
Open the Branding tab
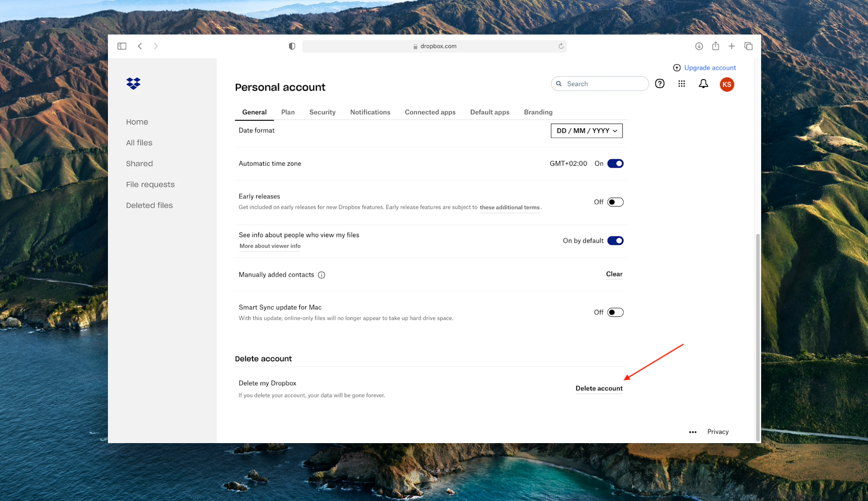(538, 112)
